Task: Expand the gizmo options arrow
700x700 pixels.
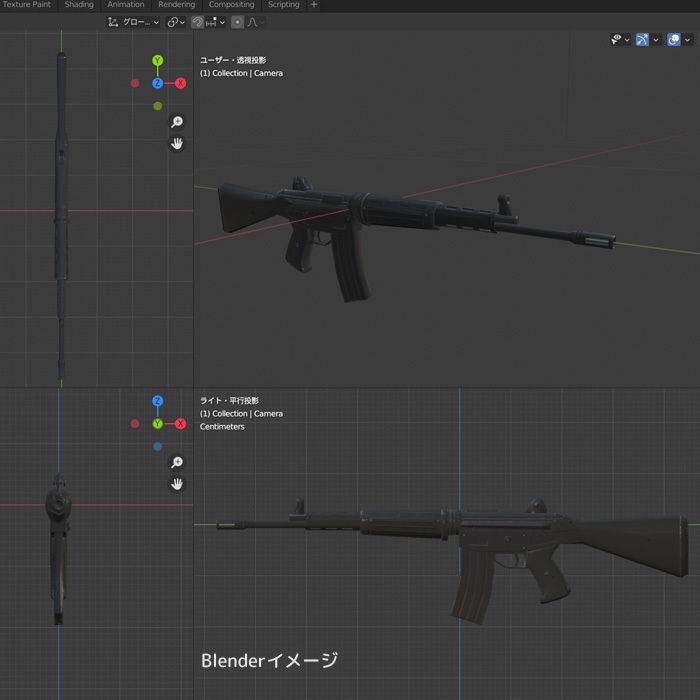Action: click(x=655, y=40)
